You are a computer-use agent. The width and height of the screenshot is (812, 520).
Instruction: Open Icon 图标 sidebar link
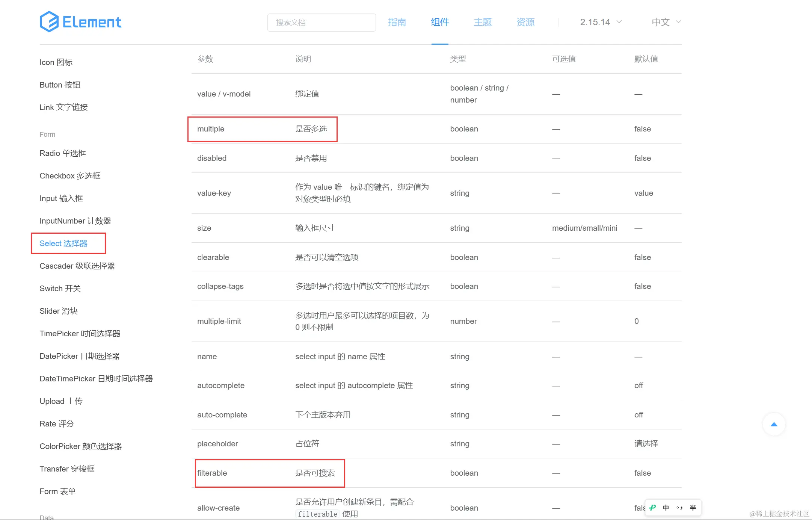56,62
